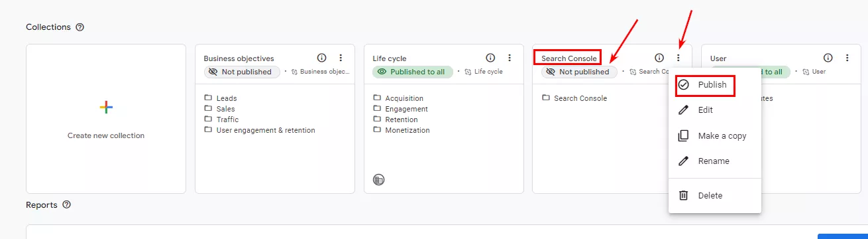This screenshot has width=868, height=239.
Task: Click the Business objectives card title
Action: (x=239, y=58)
